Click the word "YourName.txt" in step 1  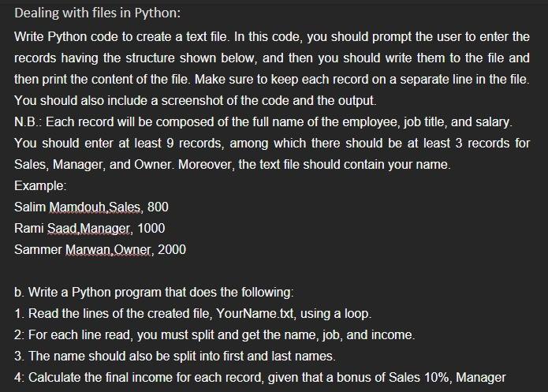(255, 314)
